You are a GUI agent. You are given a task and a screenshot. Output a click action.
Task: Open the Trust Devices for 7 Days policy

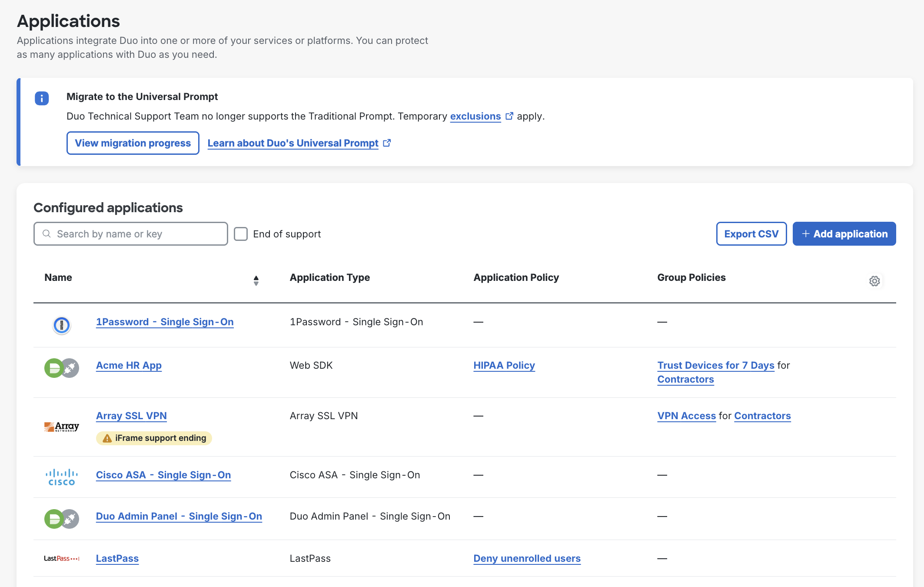715,365
